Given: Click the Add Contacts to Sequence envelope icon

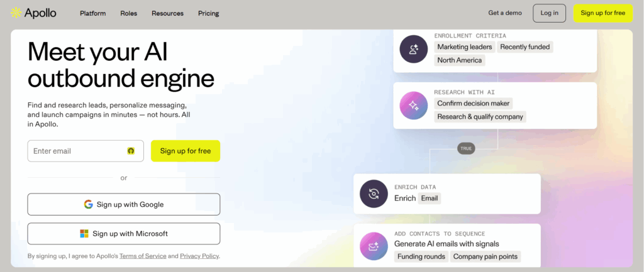Looking at the screenshot, I should tap(374, 246).
